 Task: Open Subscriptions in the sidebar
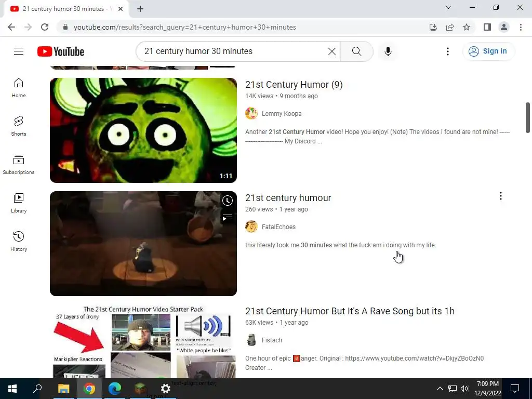pyautogui.click(x=19, y=165)
